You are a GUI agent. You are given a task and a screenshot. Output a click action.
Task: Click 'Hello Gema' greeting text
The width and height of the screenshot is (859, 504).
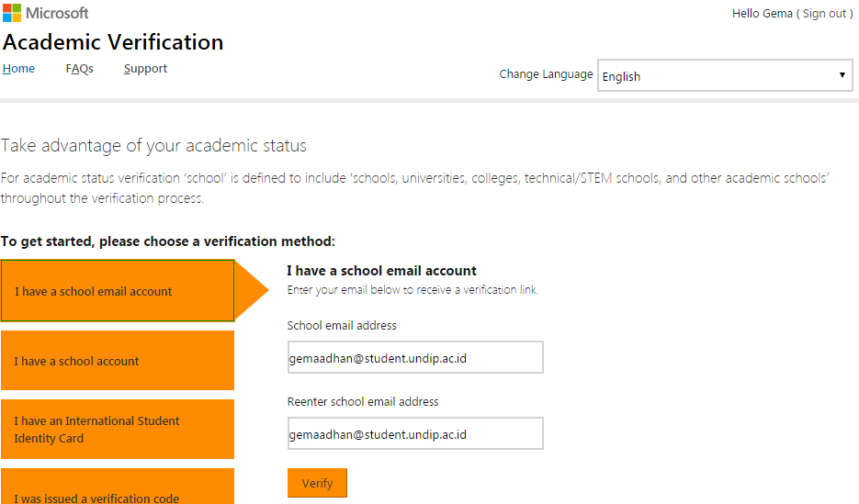pos(762,13)
